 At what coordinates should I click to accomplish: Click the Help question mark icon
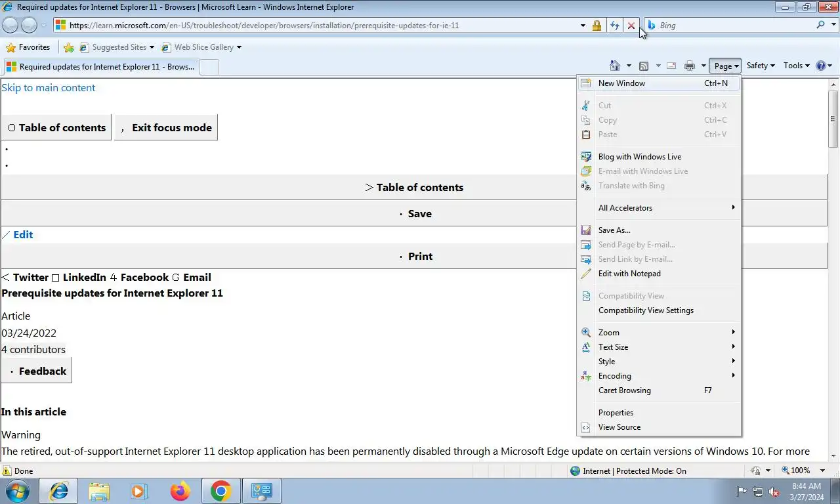(x=820, y=66)
